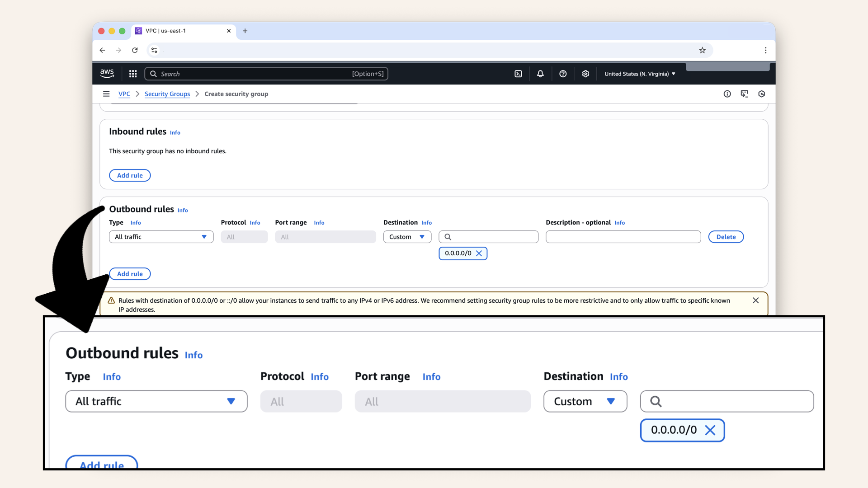
Task: Dismiss the destination warning banner
Action: [756, 300]
